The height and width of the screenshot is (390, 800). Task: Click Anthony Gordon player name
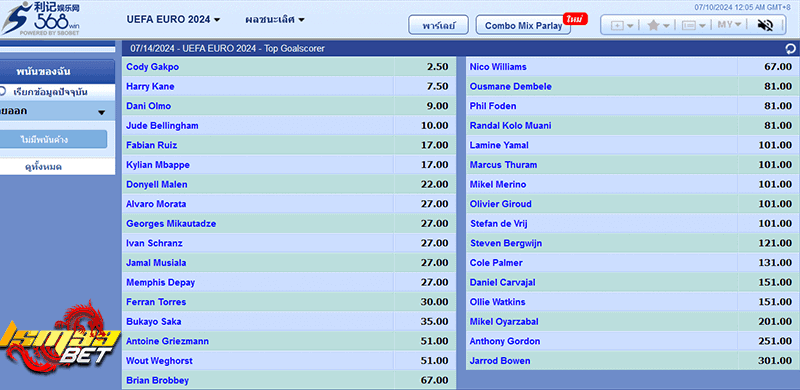coord(505,341)
